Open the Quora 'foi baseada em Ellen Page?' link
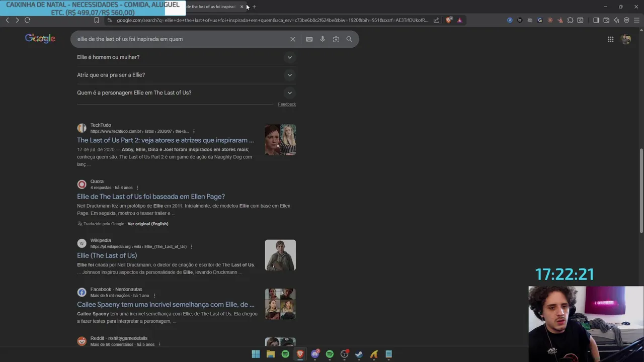Screen dimensions: 644x362 (x=151, y=197)
